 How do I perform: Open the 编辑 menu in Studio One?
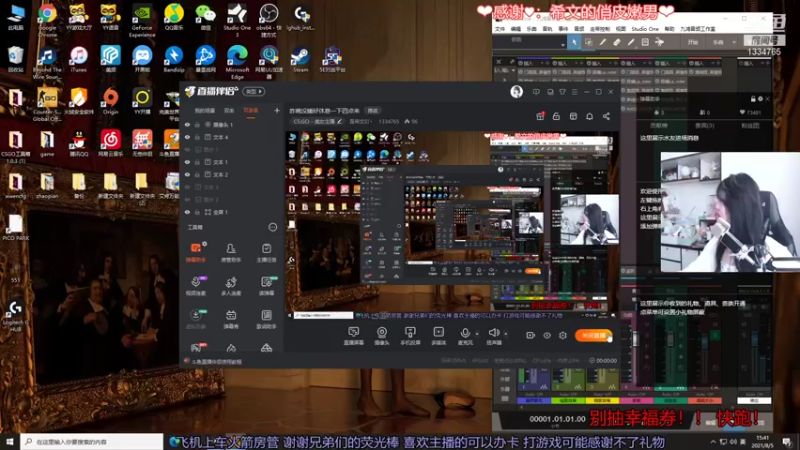[516, 29]
